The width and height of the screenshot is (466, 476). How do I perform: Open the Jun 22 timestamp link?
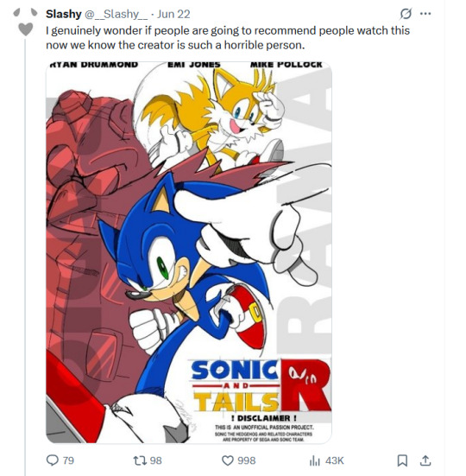(173, 14)
